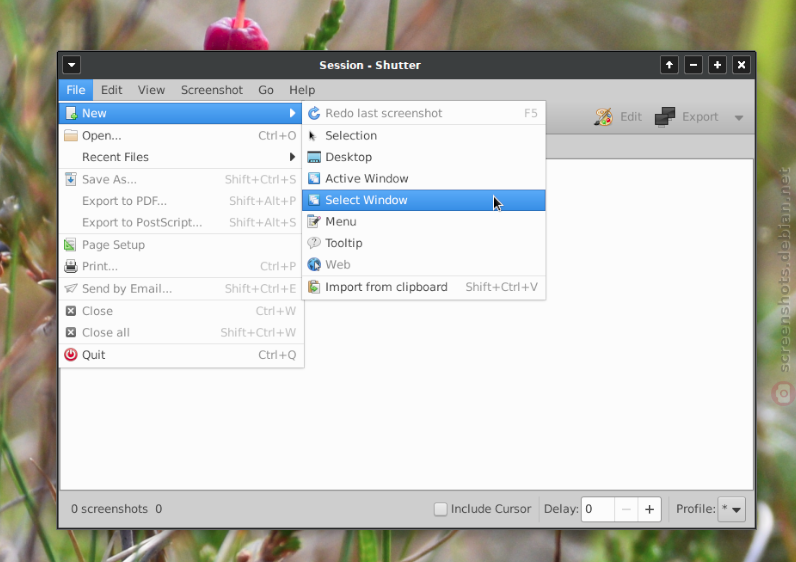Viewport: 796px width, 562px height.
Task: Click the Ctrl+Q shortcut text
Action: click(x=277, y=354)
